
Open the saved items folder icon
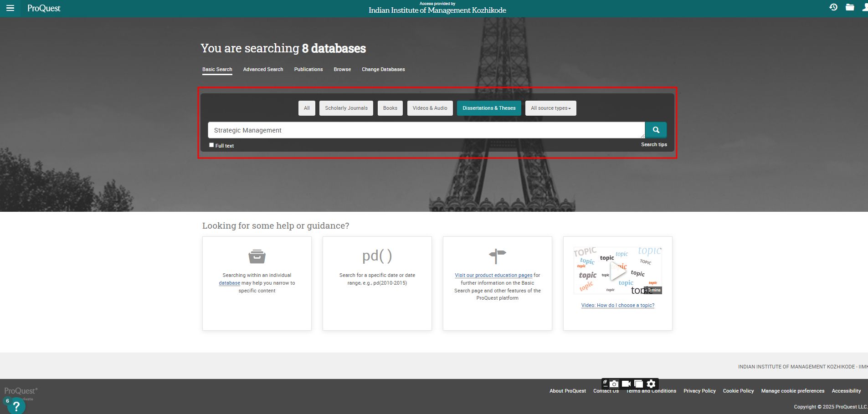pos(850,7)
